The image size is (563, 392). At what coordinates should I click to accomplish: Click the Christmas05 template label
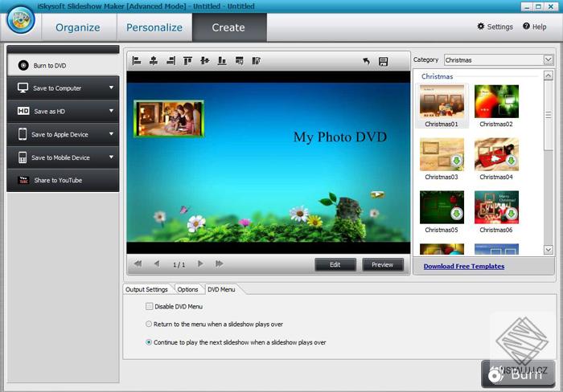442,230
